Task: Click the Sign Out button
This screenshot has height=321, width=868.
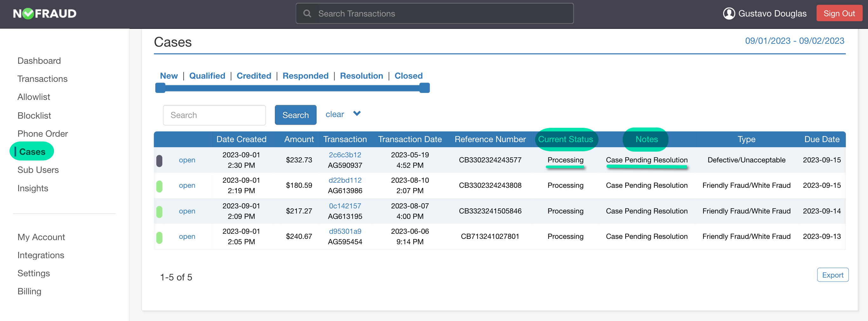Action: [x=839, y=13]
